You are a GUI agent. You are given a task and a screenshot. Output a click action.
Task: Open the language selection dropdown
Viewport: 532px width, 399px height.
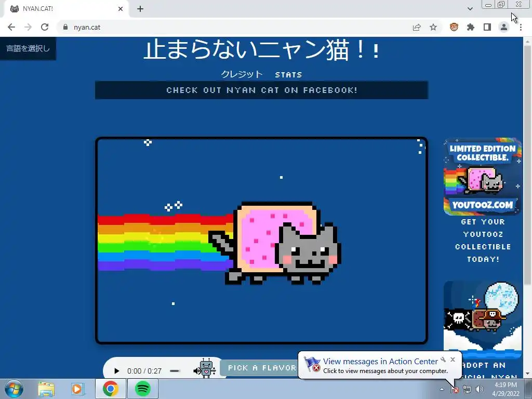click(x=28, y=48)
